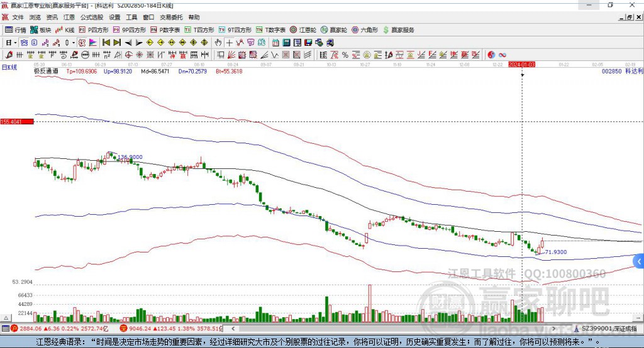The image size is (644, 348).
Task: Open the 交易委托 menu
Action: click(171, 17)
